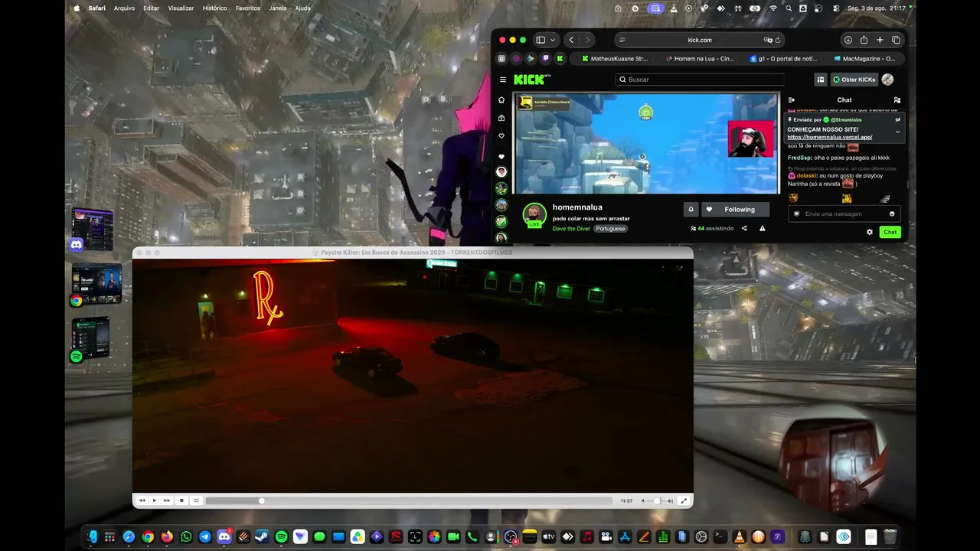This screenshot has width=980, height=551.
Task: Switch to the MacMagazine tab
Action: pos(865,58)
